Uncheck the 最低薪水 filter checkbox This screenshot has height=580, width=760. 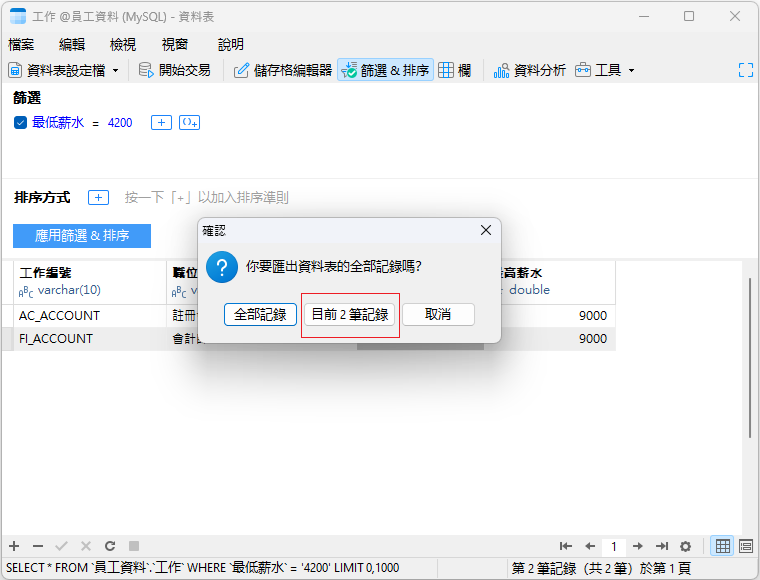[20, 122]
